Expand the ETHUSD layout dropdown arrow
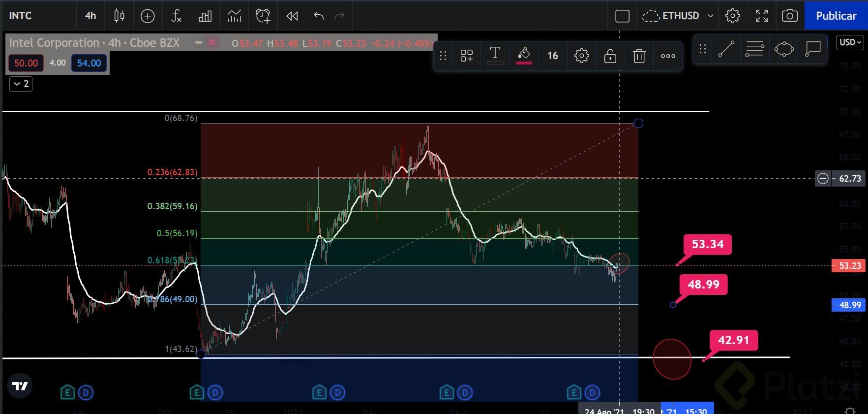 click(x=711, y=16)
